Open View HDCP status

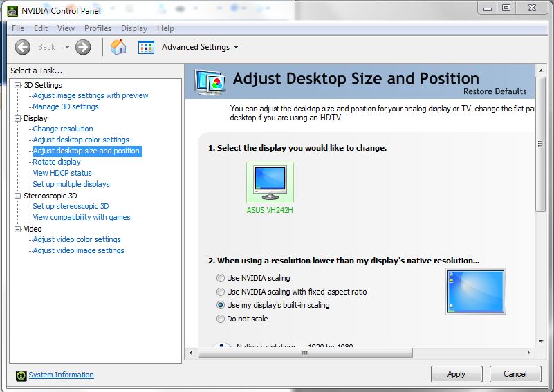click(x=62, y=173)
